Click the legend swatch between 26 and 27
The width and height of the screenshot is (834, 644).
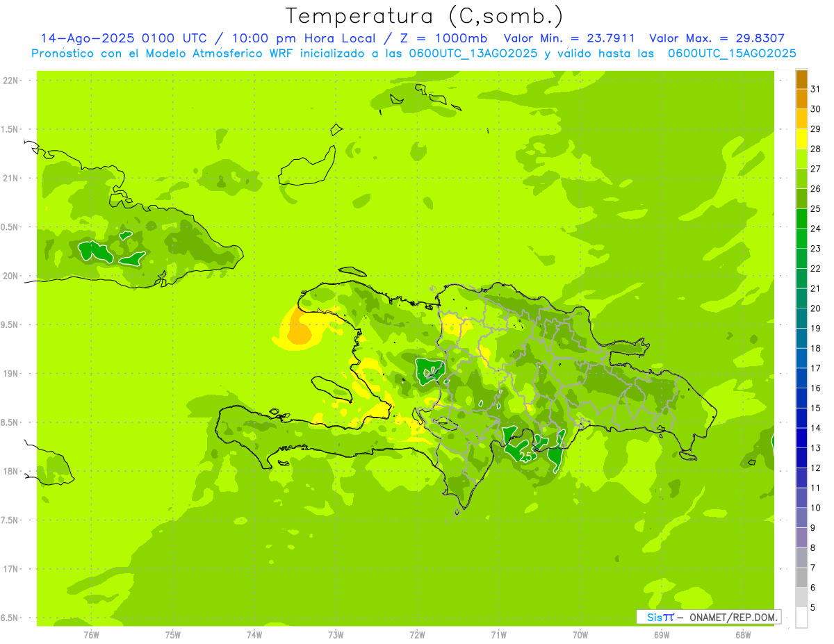click(x=801, y=179)
